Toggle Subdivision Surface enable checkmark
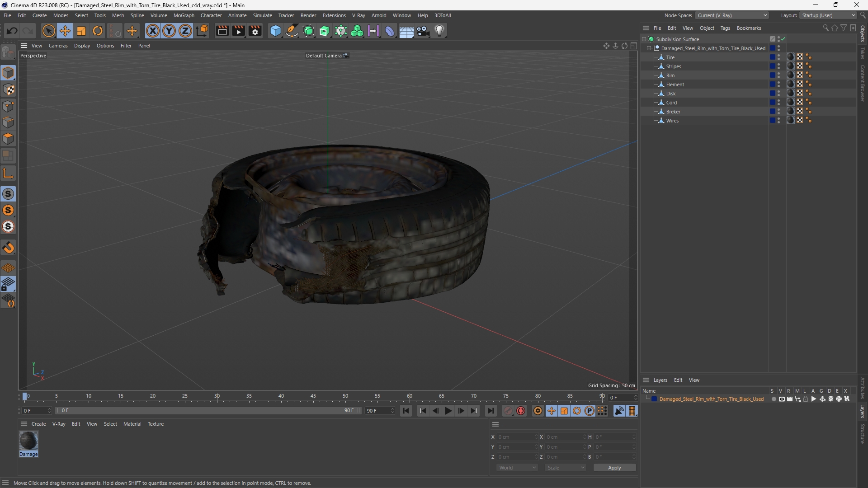This screenshot has width=868, height=488. point(783,39)
